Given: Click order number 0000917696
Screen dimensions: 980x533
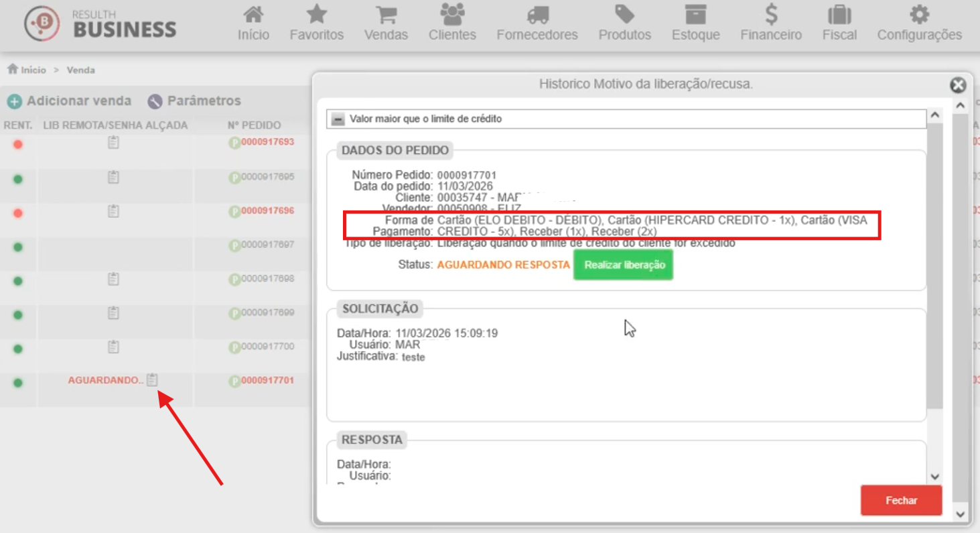Looking at the screenshot, I should pos(267,211).
